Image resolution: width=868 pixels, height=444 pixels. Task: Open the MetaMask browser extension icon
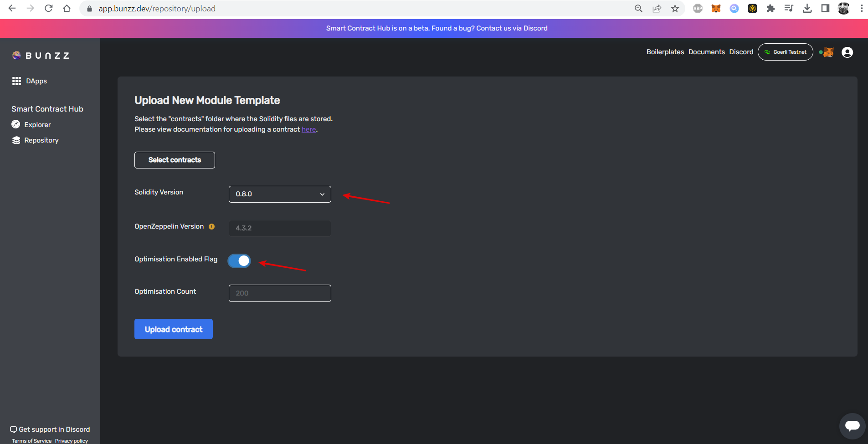click(x=716, y=8)
